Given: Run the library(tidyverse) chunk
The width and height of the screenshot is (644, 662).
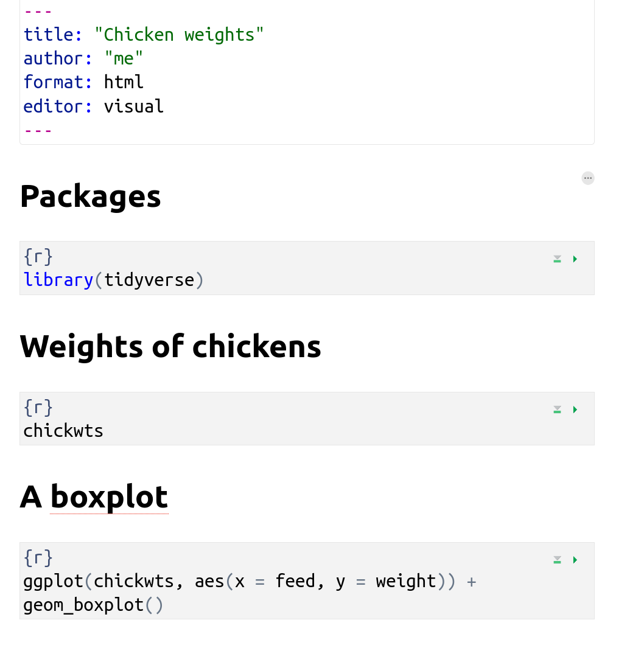Looking at the screenshot, I should click(x=575, y=259).
